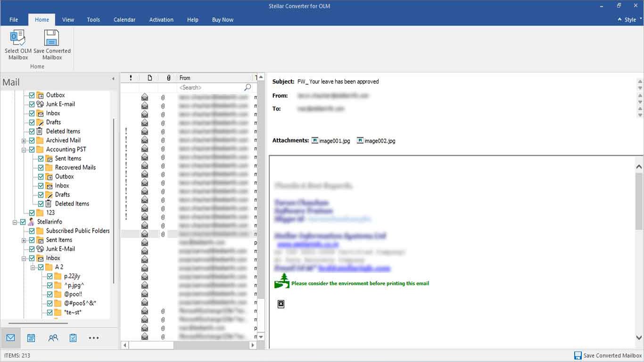Click the Select OLM Mailbox icon

tap(18, 38)
